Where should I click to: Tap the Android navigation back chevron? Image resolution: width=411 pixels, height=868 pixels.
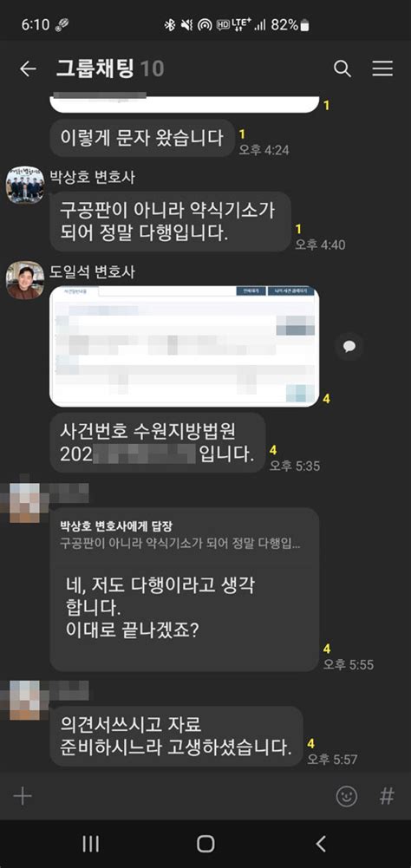click(321, 844)
